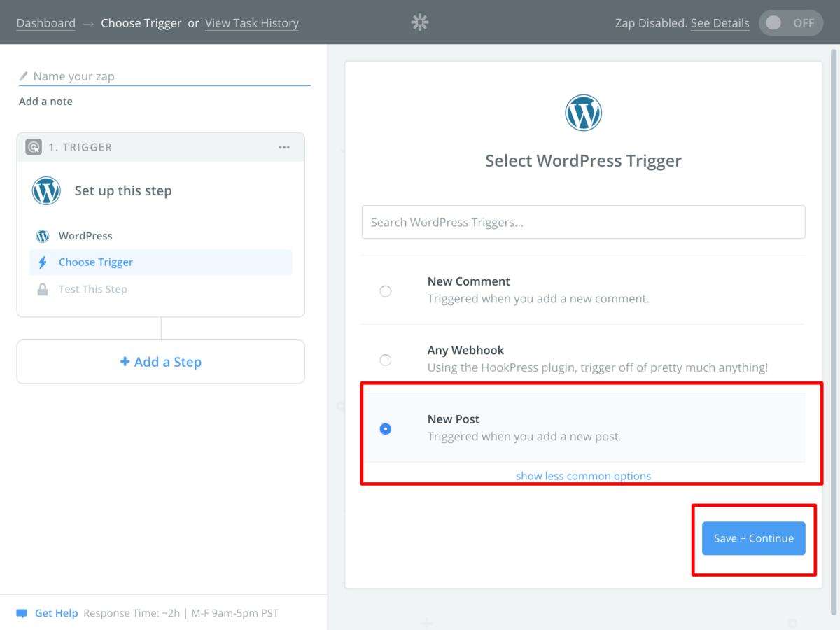
Task: Click 'Choose Trigger' breadcrumb text in header
Action: (x=141, y=23)
